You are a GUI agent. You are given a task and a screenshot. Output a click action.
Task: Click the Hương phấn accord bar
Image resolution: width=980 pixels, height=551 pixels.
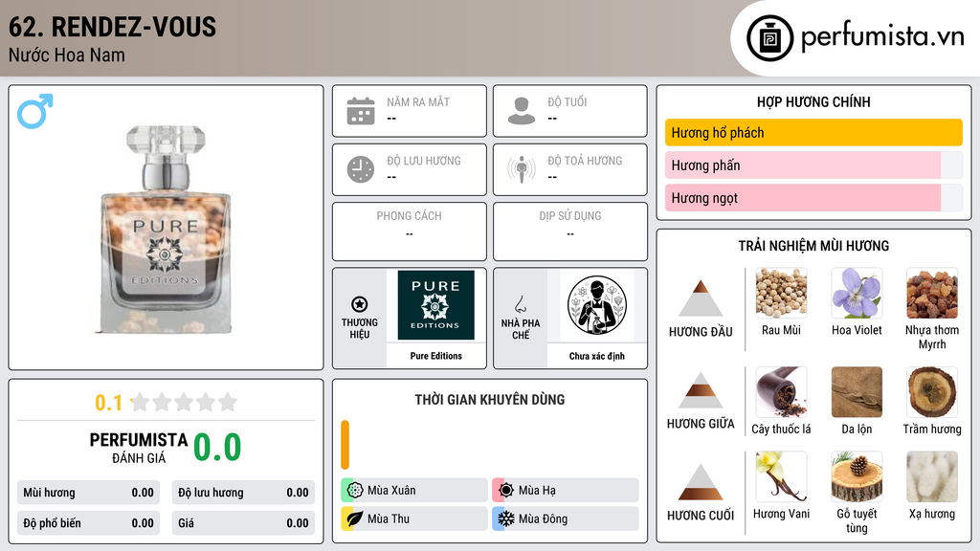pyautogui.click(x=813, y=165)
